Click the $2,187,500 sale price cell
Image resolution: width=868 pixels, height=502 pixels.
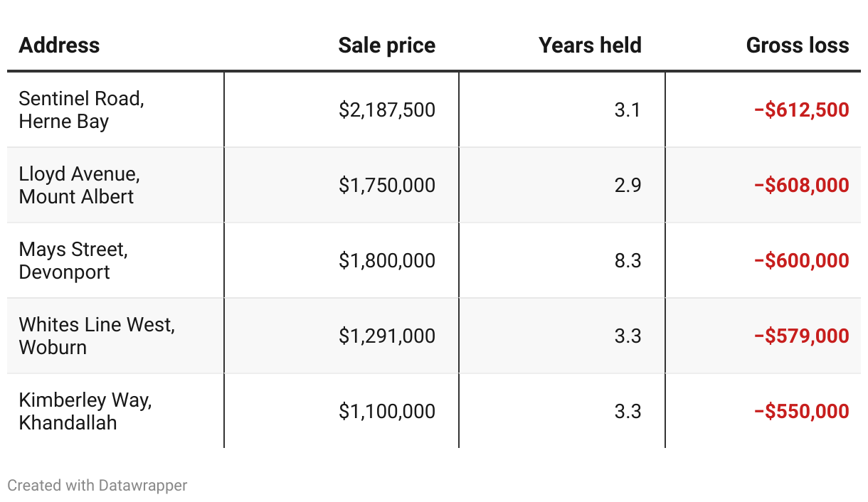pos(386,110)
